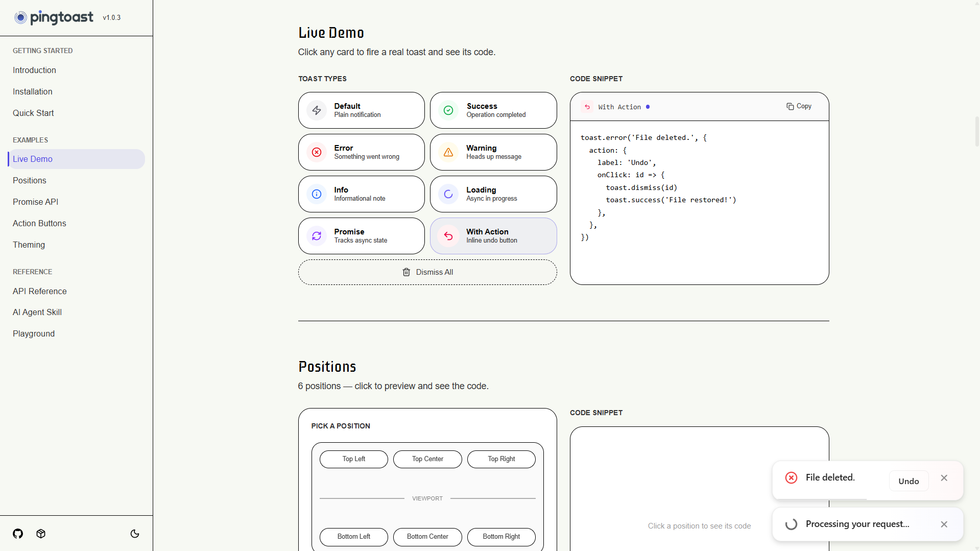Click the error icon in File deleted toast
Image resolution: width=980 pixels, height=551 pixels.
tap(791, 477)
